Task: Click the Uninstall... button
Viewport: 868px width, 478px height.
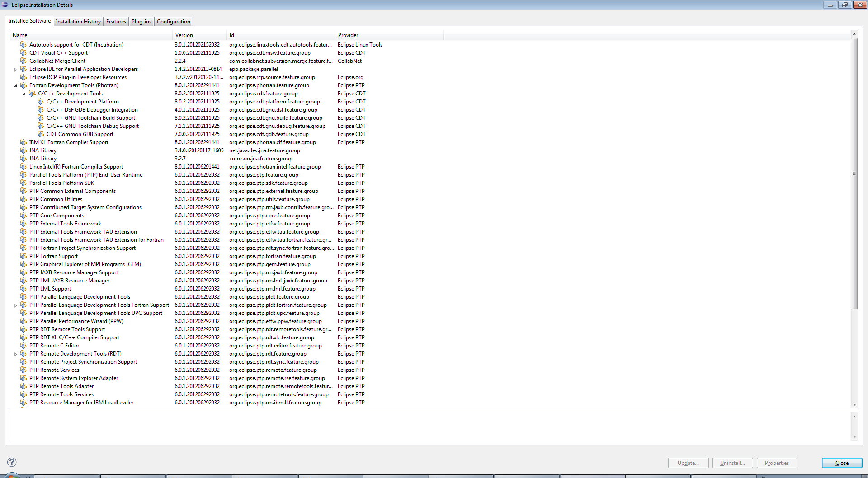Action: pyautogui.click(x=732, y=463)
